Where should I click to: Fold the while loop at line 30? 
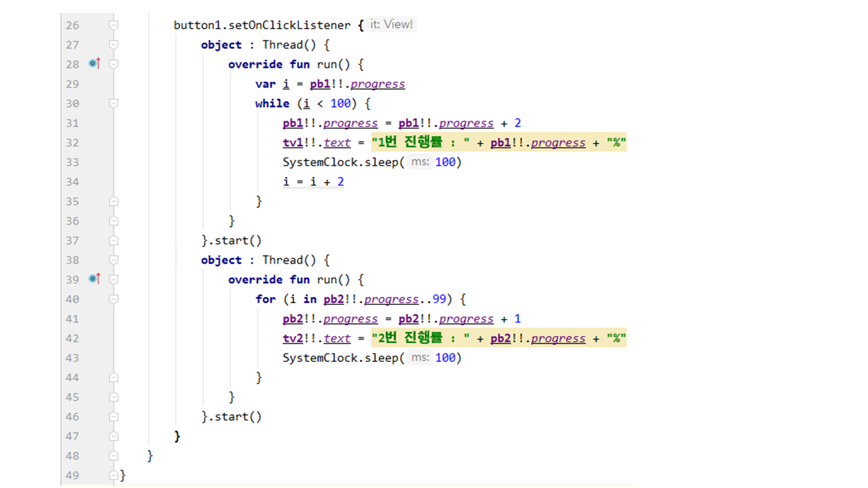tap(114, 104)
